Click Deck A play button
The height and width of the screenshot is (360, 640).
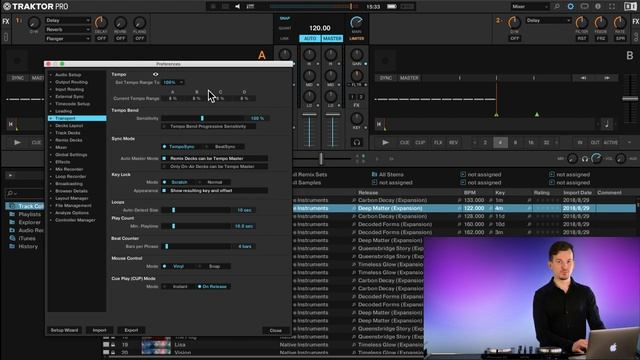click(x=17, y=142)
